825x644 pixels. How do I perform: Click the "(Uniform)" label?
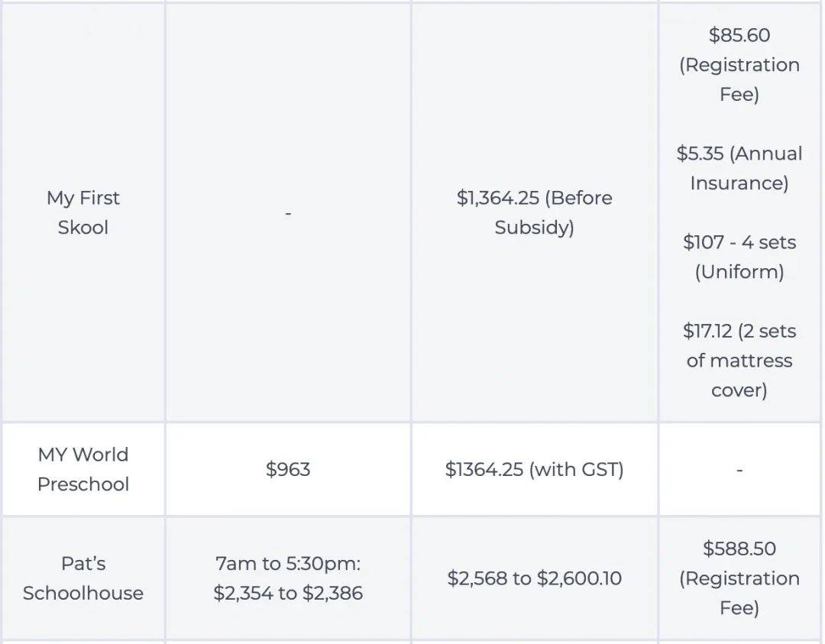click(739, 272)
